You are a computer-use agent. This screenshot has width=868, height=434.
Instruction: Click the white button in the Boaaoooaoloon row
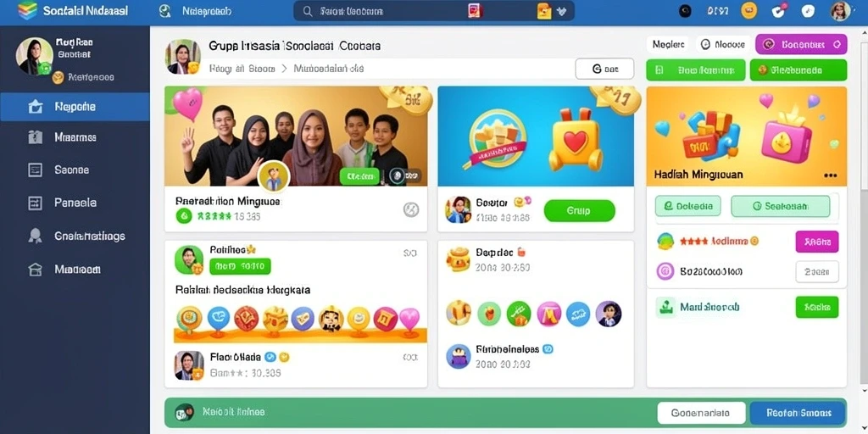[x=816, y=272]
